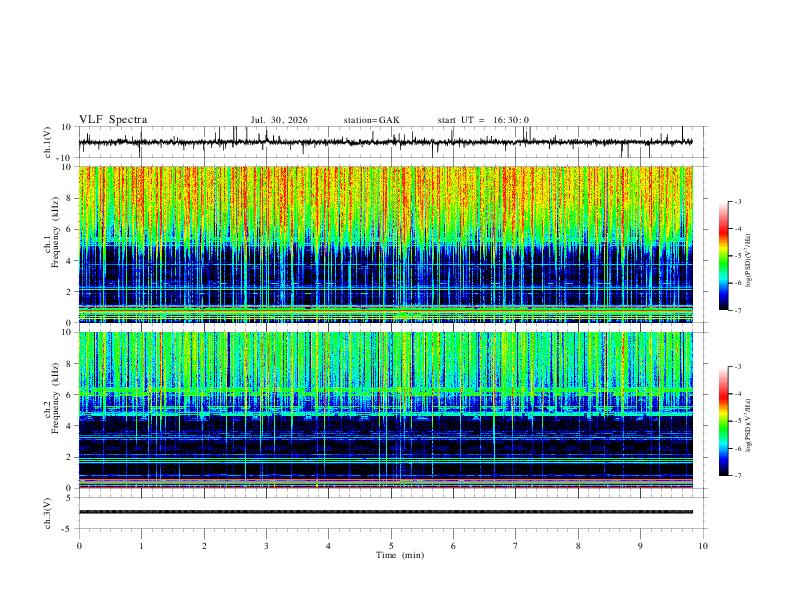Click the ch.1 upper color bar legend
Image resolution: width=792 pixels, height=612 pixels.
[723, 256]
